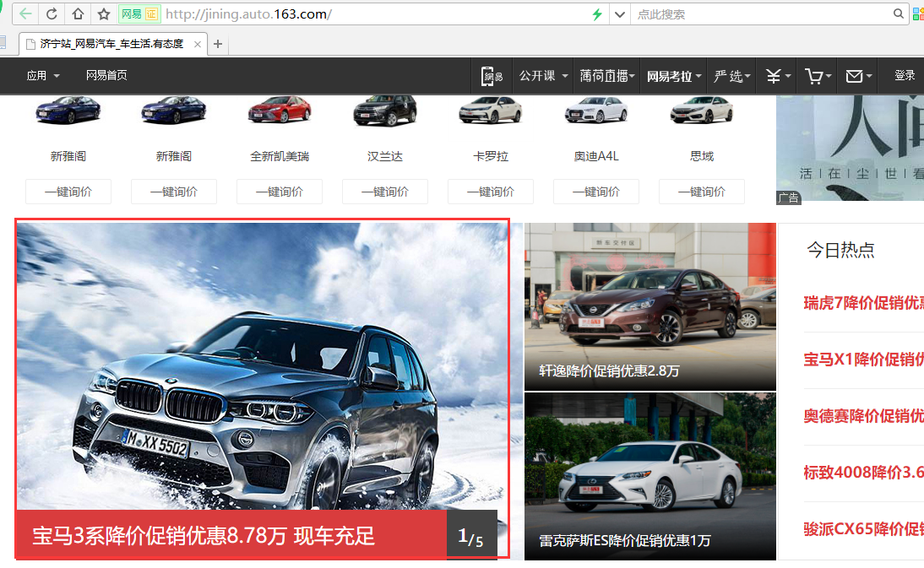Go back with the browser back arrow
The image size is (924, 568).
click(x=25, y=14)
